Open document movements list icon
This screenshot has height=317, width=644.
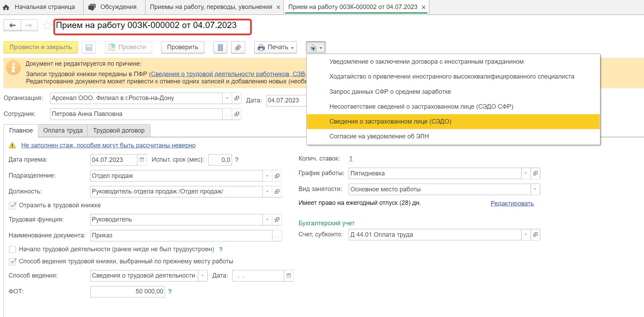click(x=220, y=47)
